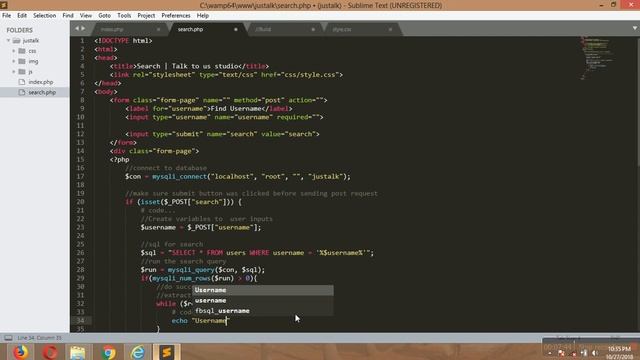Select the img folder name in sidebar
Viewport: 640px width, 360px height.
(x=33, y=61)
